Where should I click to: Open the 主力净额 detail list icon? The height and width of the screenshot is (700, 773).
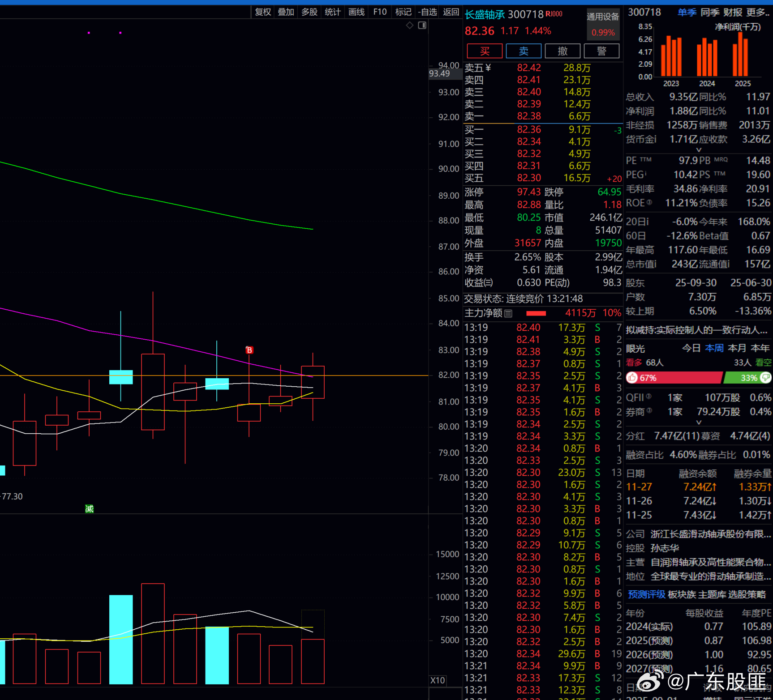pyautogui.click(x=508, y=313)
